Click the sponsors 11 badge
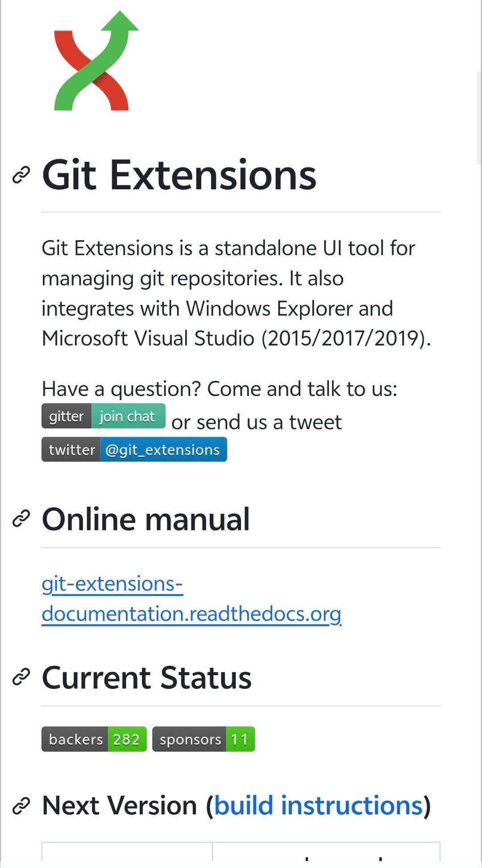482x868 pixels. (x=204, y=739)
